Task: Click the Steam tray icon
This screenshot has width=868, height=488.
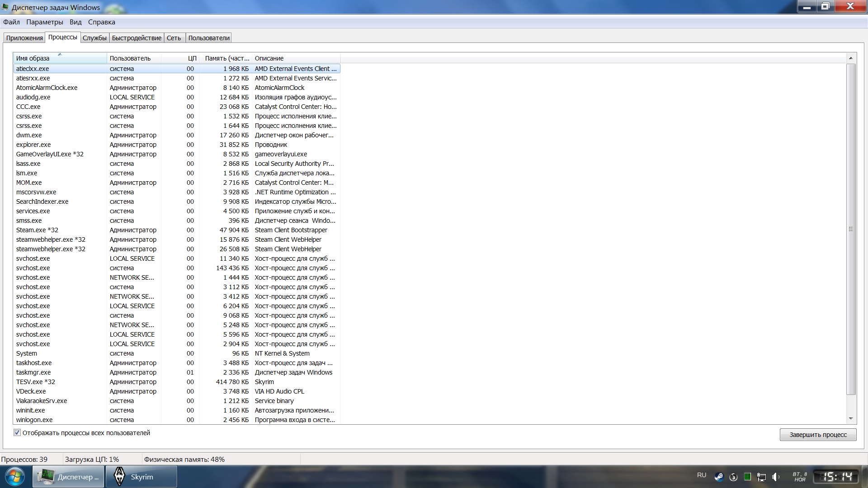Action: (x=719, y=477)
